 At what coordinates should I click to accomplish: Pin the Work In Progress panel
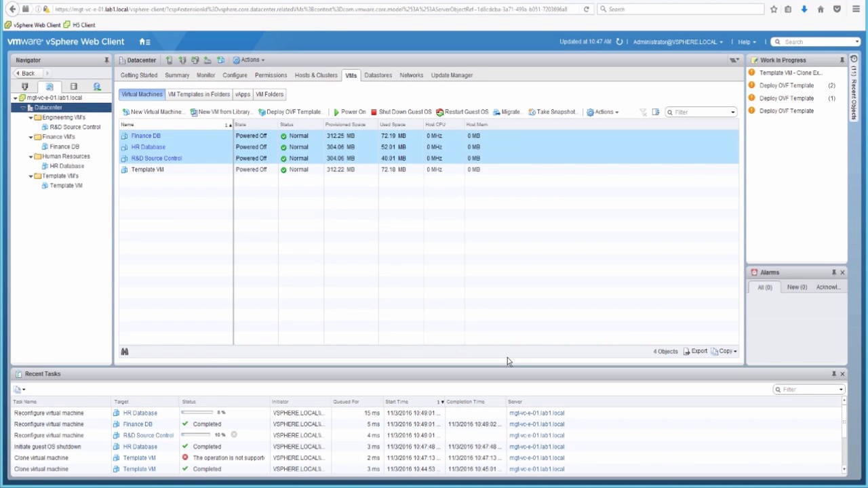842,60
